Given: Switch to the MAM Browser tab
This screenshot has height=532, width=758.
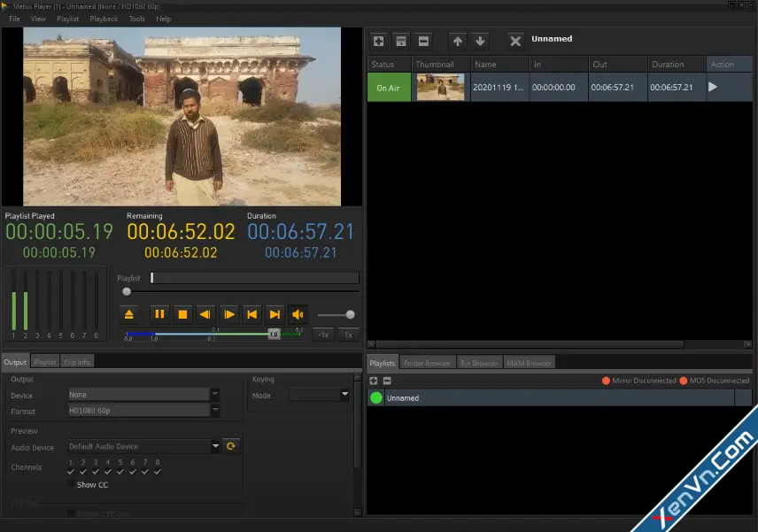Looking at the screenshot, I should [529, 363].
